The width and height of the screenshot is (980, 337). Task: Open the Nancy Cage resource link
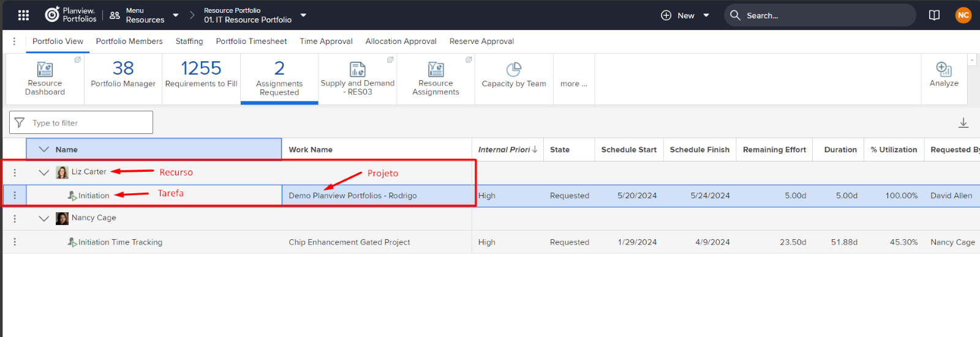click(94, 218)
